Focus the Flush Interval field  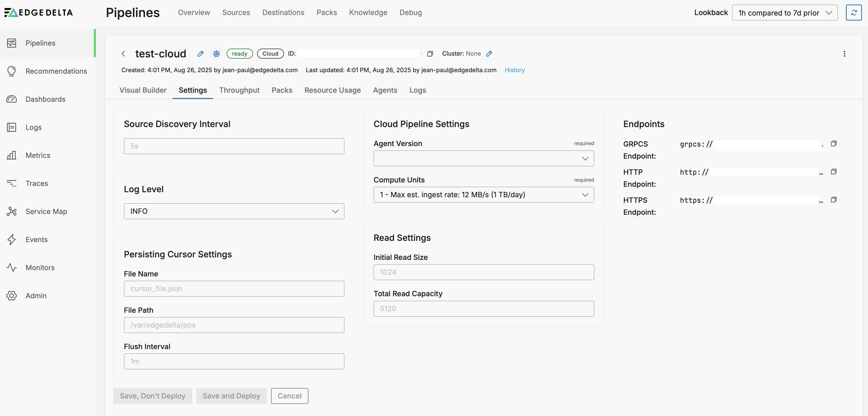click(x=234, y=361)
